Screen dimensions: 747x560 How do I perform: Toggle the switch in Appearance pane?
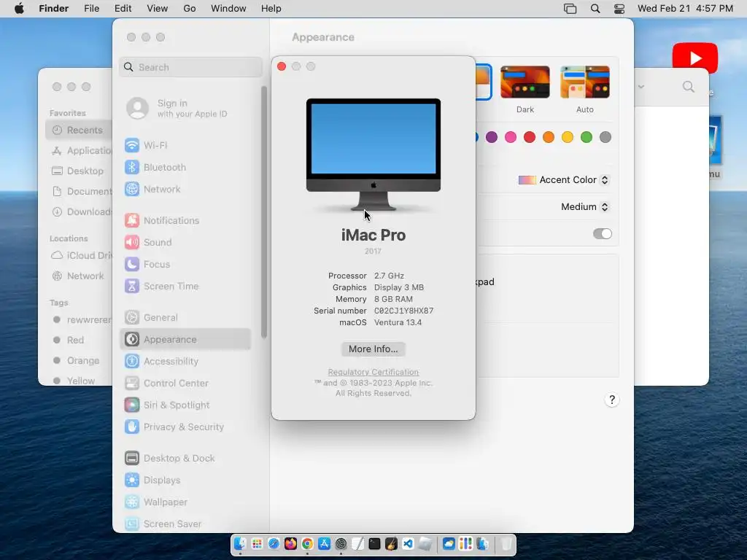click(602, 234)
